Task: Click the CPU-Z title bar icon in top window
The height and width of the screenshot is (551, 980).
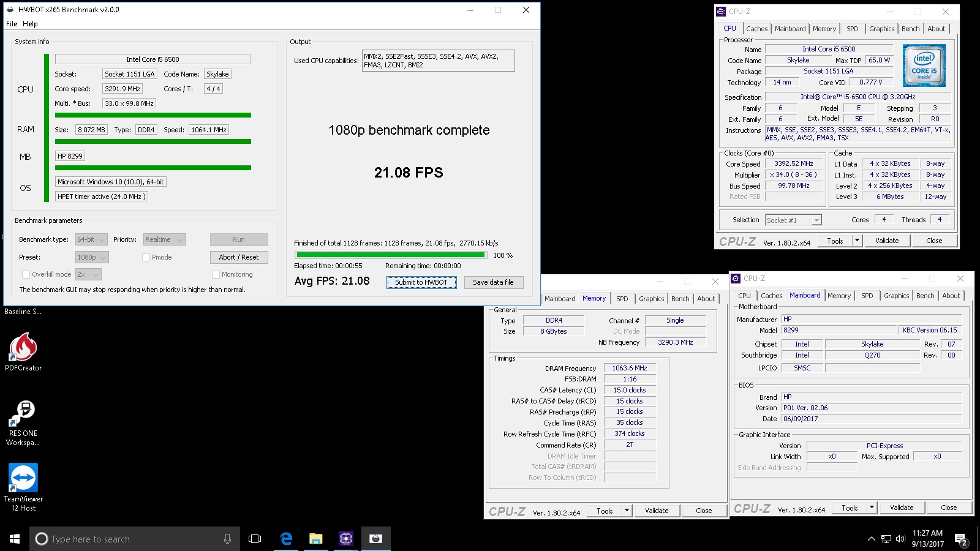Action: [721, 11]
